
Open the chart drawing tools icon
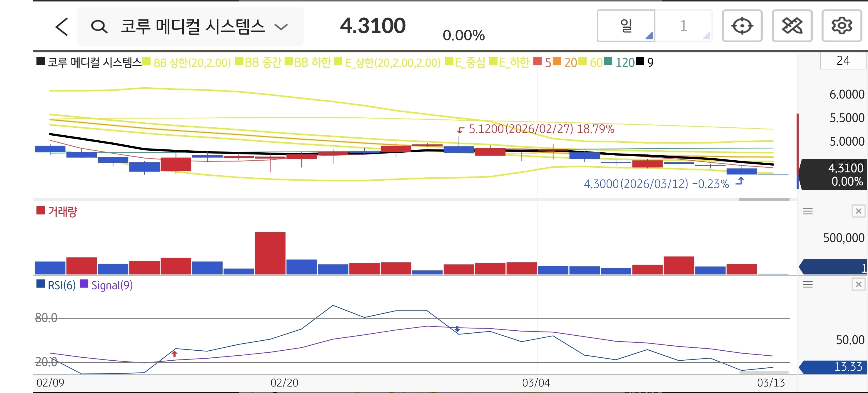[792, 26]
